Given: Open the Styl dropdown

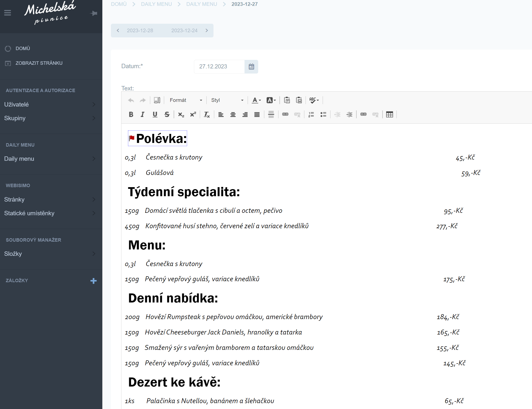Looking at the screenshot, I should (227, 100).
